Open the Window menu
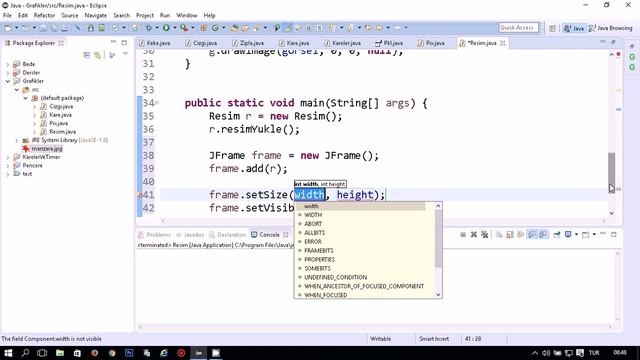640x360 pixels. pos(187,16)
